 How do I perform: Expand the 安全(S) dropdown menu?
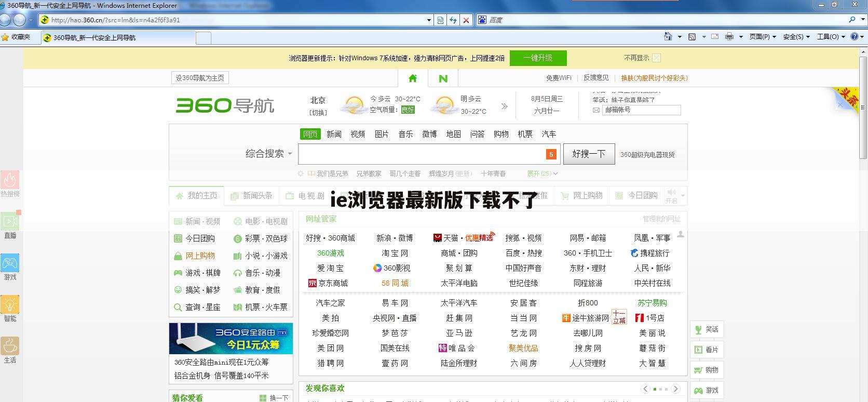pyautogui.click(x=796, y=36)
